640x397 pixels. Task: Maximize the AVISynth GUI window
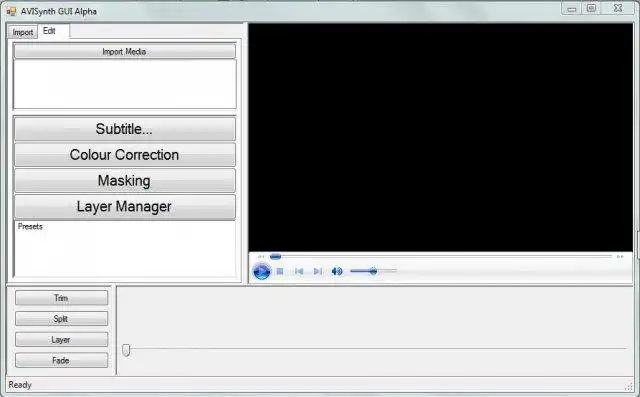pos(591,9)
